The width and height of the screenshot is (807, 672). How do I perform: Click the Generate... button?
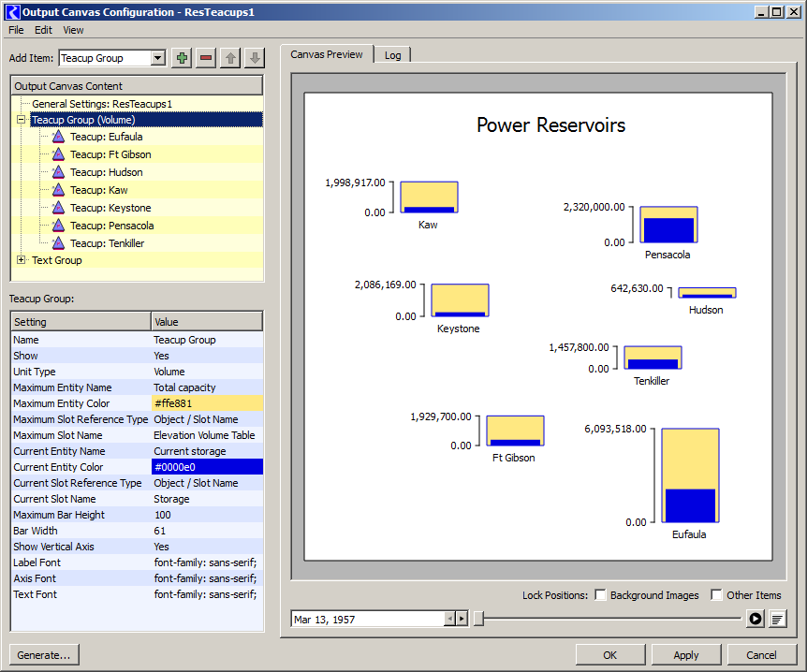coord(44,655)
